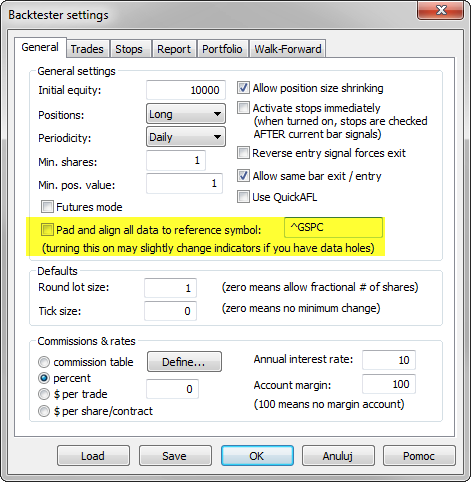
Task: Disable Allow position size shrinking checkbox
Action: click(243, 88)
